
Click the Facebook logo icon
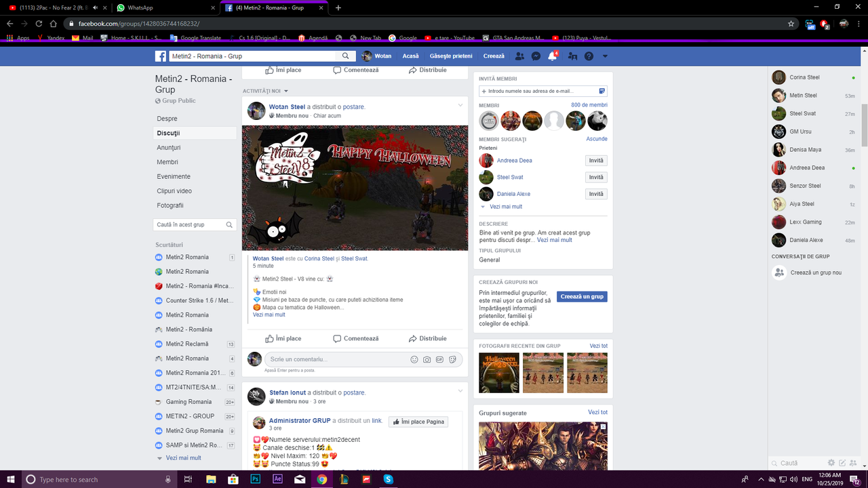tap(160, 56)
